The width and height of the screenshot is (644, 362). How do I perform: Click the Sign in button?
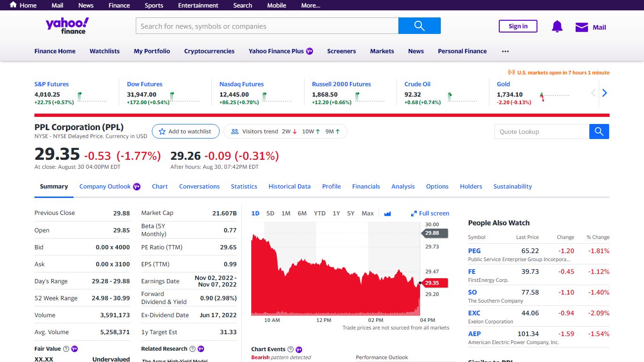pos(518,26)
